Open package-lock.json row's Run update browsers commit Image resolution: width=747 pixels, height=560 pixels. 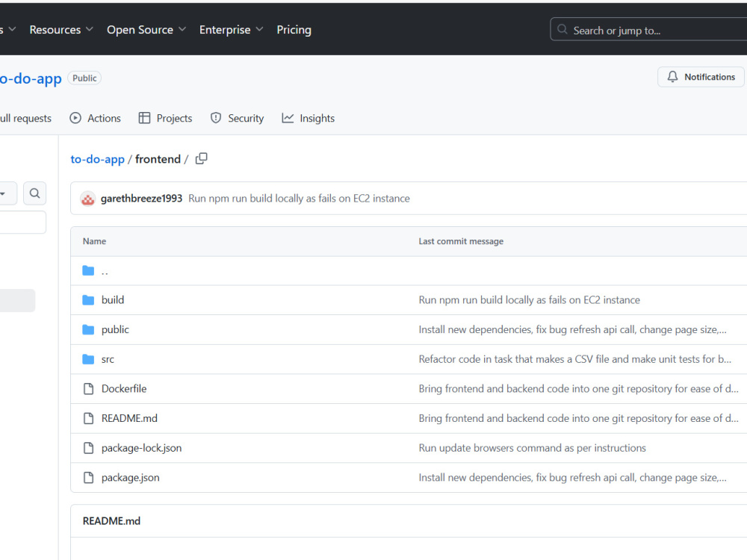pyautogui.click(x=532, y=448)
